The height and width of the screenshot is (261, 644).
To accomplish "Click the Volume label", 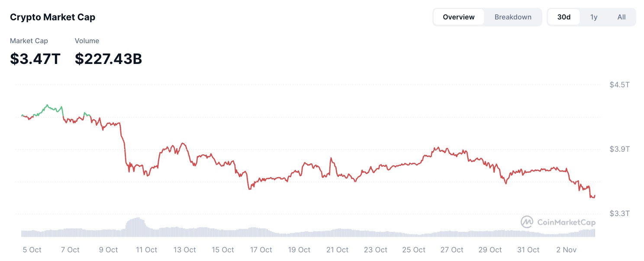I will [x=87, y=41].
